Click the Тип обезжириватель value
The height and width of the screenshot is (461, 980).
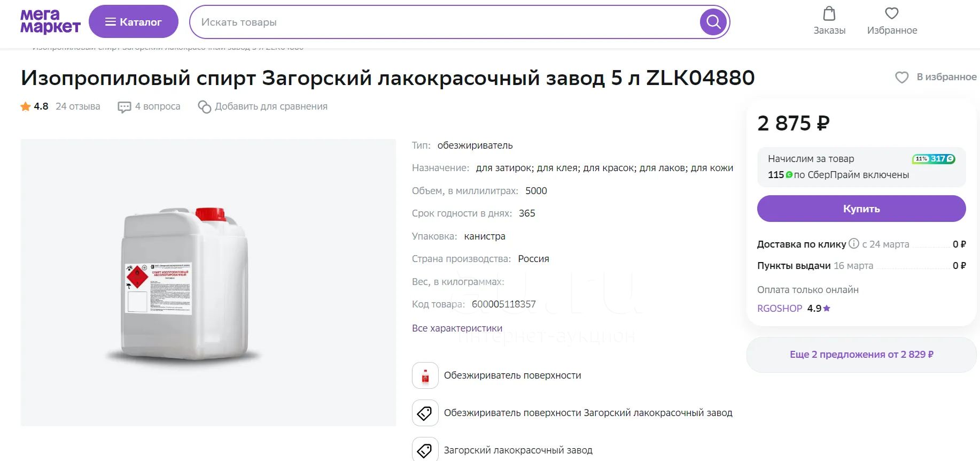click(x=475, y=145)
